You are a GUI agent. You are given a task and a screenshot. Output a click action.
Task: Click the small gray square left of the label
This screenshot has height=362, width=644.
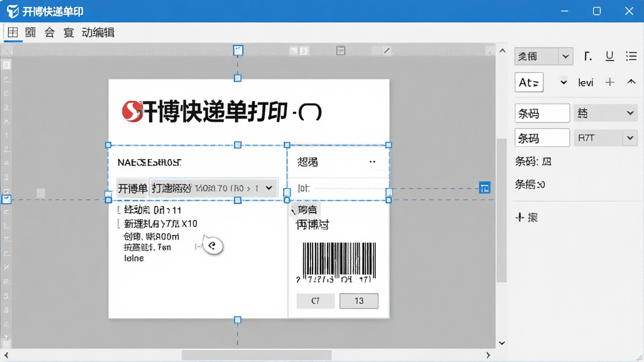pyautogui.click(x=41, y=193)
